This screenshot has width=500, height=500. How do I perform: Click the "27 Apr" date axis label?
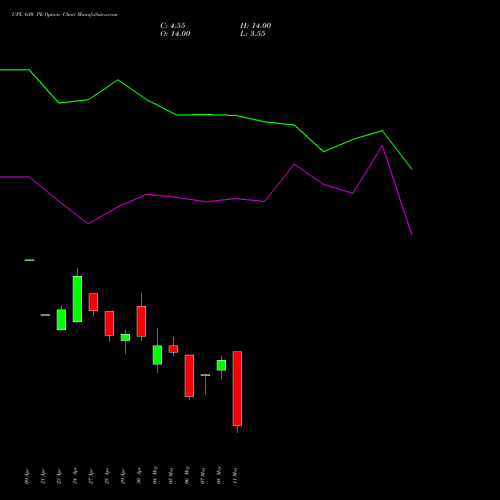pos(91,476)
